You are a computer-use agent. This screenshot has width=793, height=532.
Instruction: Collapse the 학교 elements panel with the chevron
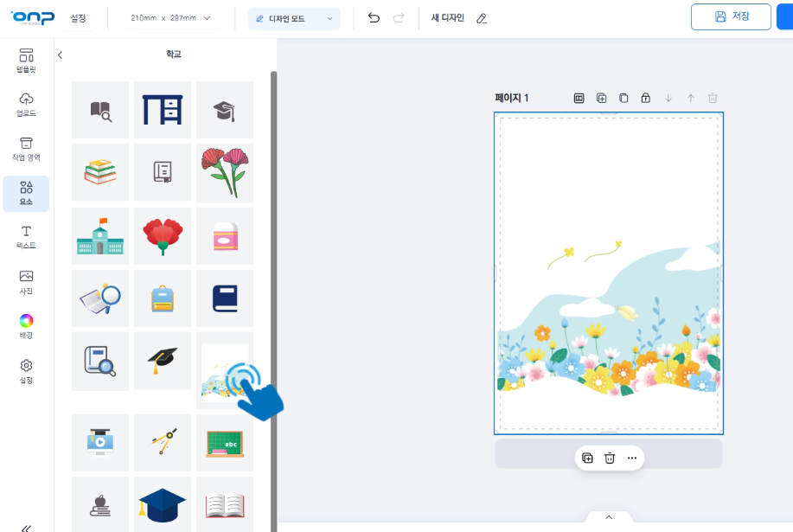tap(59, 53)
